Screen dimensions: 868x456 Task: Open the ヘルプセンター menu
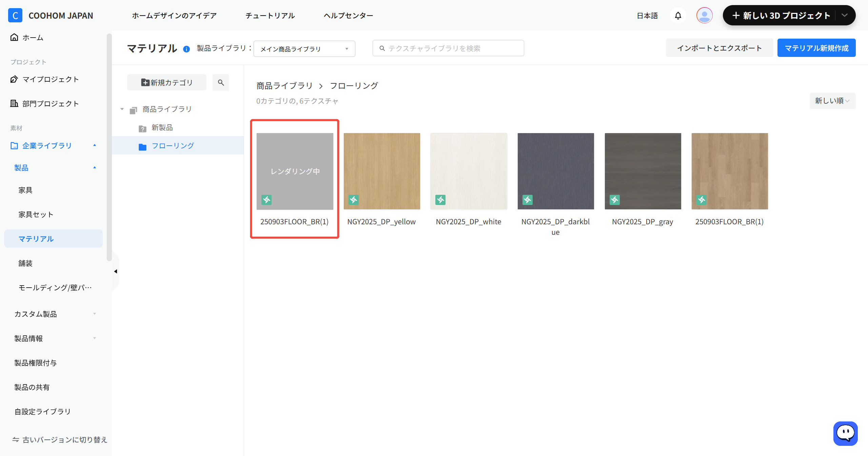(348, 16)
